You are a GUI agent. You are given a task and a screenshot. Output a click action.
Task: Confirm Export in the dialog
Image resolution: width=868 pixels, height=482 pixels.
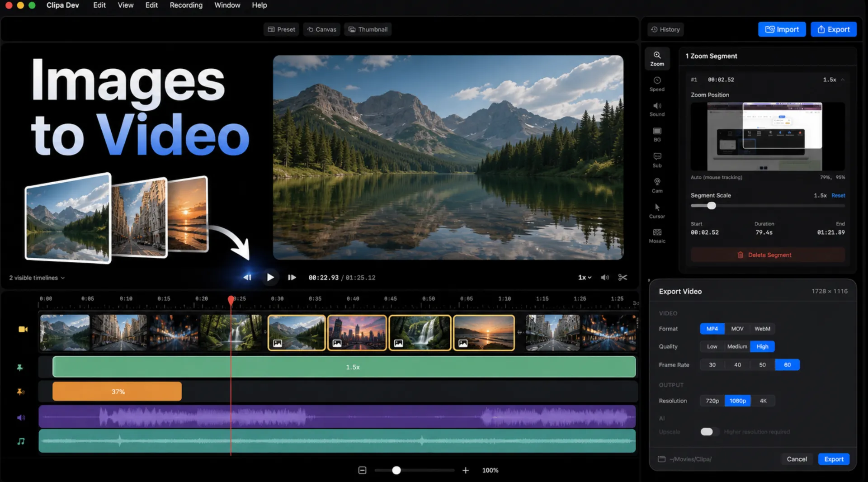click(834, 459)
